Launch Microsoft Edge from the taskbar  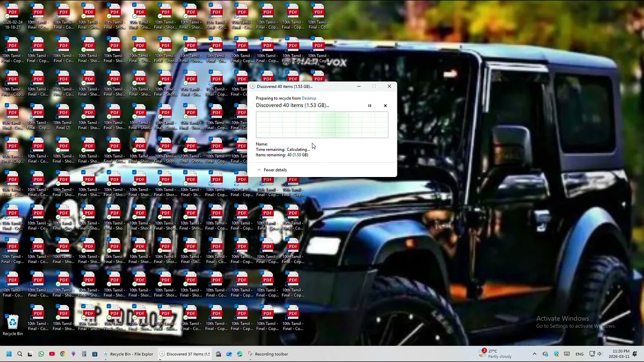click(x=239, y=354)
